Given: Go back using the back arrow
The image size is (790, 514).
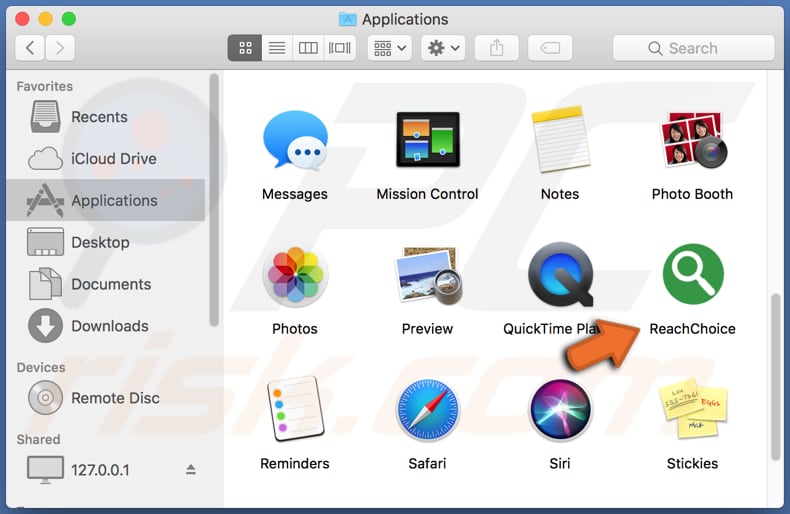Looking at the screenshot, I should (x=30, y=48).
